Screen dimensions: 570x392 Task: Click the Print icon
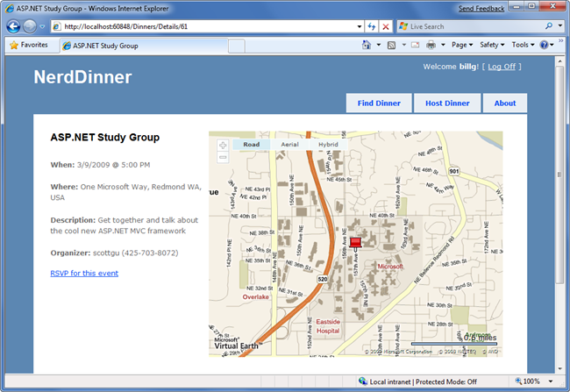pos(431,45)
